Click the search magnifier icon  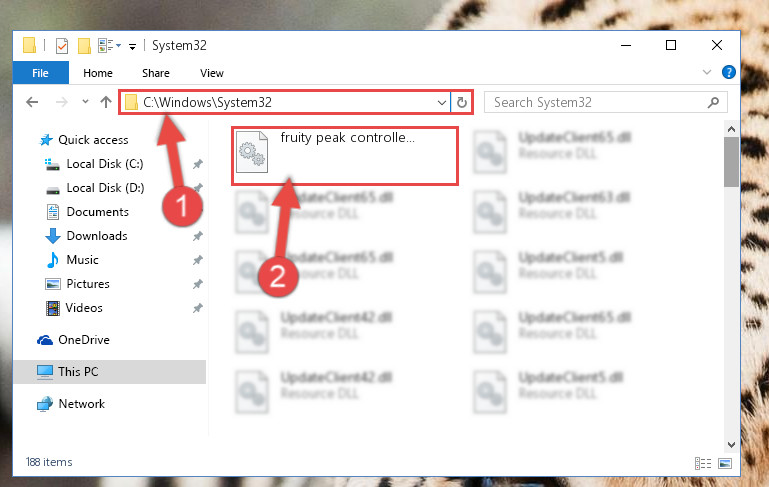(x=713, y=102)
